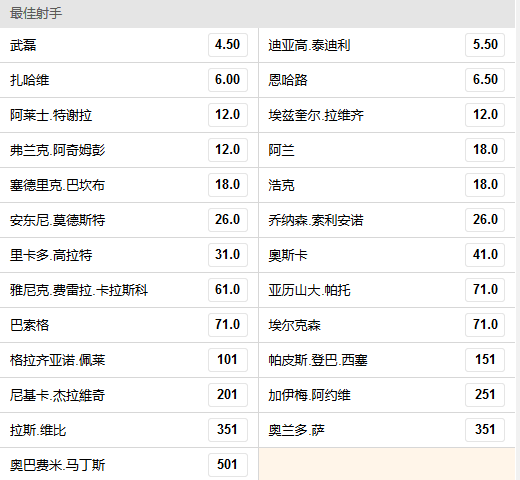The image size is (520, 480).
Task: Select 18.0 odds for 浩克
Action: click(x=485, y=185)
